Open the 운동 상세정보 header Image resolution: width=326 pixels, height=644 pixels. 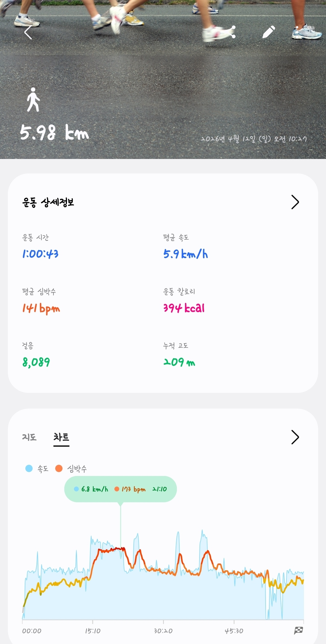point(48,202)
